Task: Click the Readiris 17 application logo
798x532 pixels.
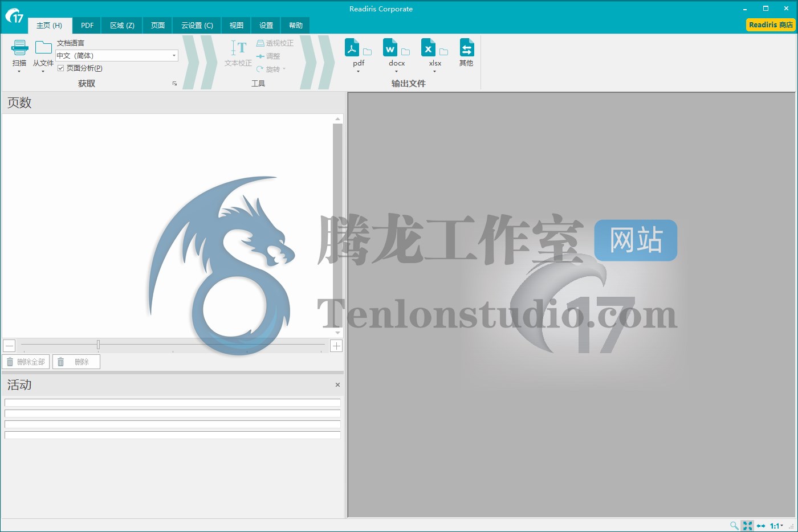Action: pos(14,16)
